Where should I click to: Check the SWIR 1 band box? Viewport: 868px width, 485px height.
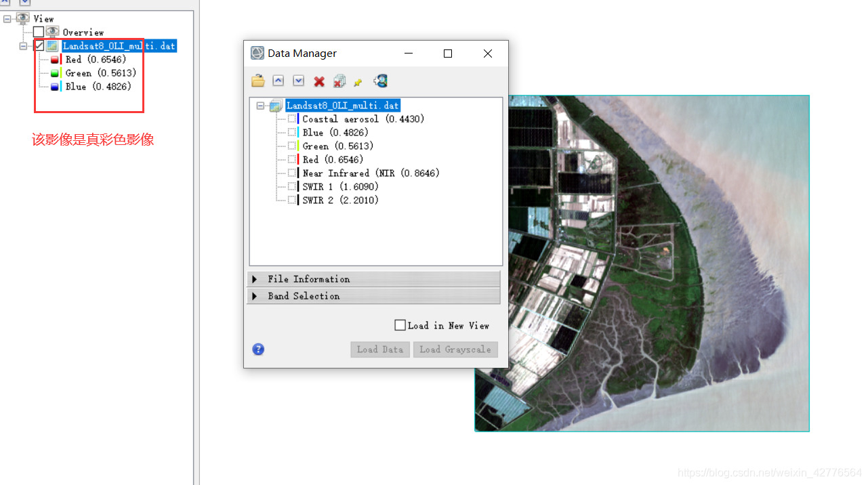point(292,186)
